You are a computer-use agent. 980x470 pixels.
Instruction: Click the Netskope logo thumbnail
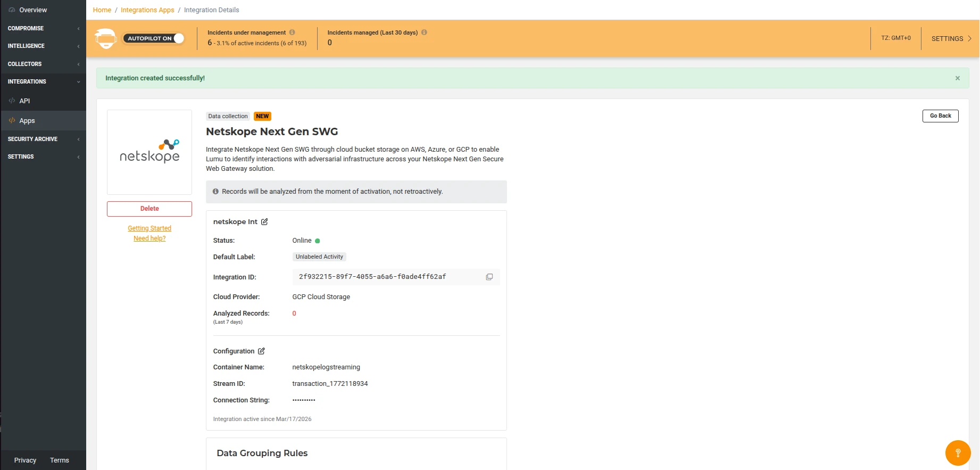pyautogui.click(x=150, y=152)
